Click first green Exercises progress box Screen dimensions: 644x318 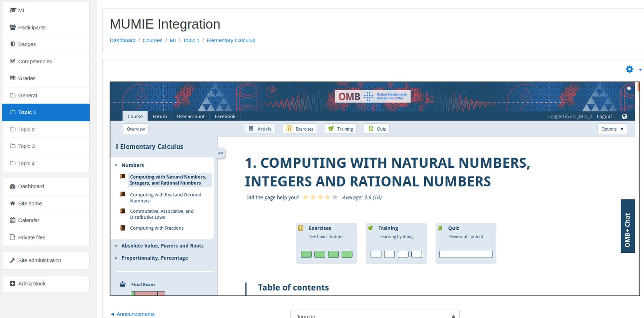point(306,254)
